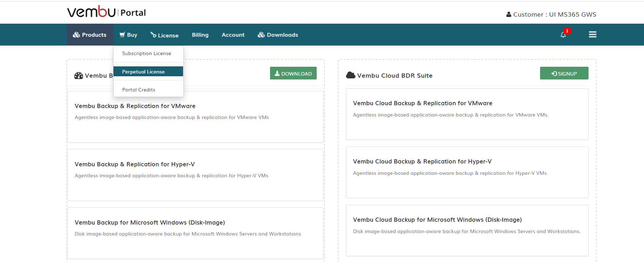Open Vembu Cloud Backup for Microsoft Windows (Disk-Image)
644x262 pixels.
pos(467,231)
